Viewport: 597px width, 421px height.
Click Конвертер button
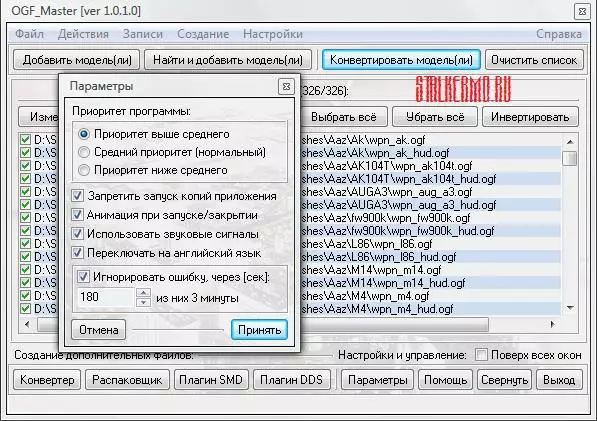(47, 380)
